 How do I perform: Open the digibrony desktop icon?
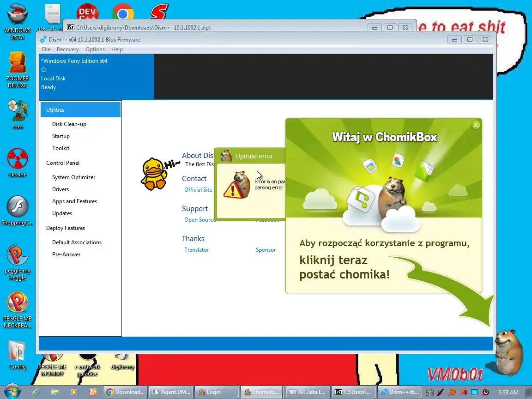[122, 362]
